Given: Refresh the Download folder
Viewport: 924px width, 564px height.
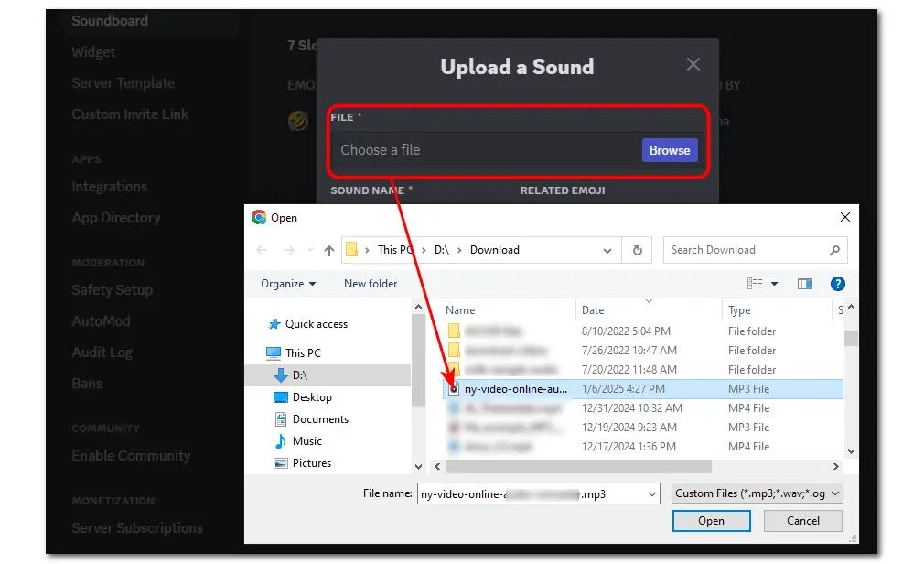Looking at the screenshot, I should [x=637, y=250].
